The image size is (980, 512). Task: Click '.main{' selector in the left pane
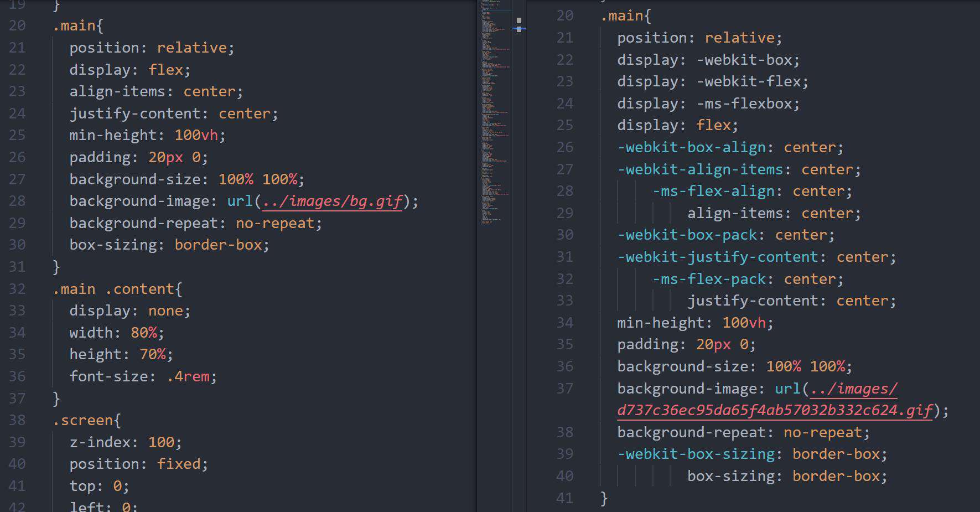click(78, 25)
